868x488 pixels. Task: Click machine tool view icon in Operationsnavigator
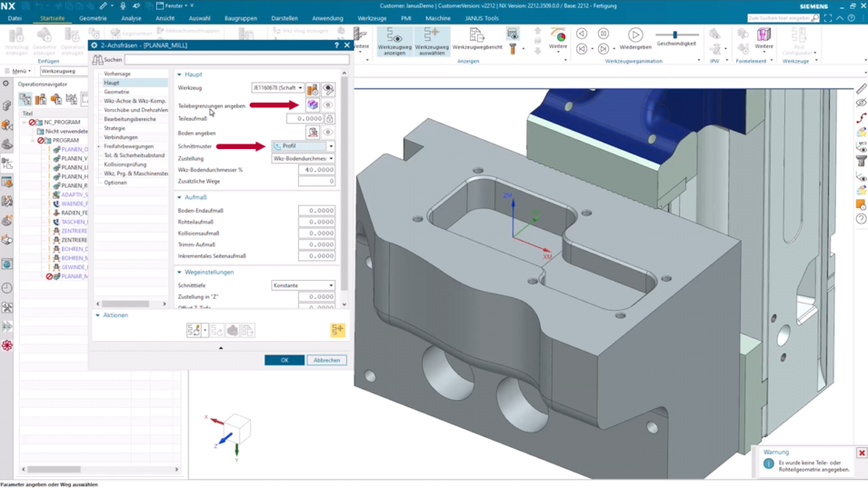41,99
